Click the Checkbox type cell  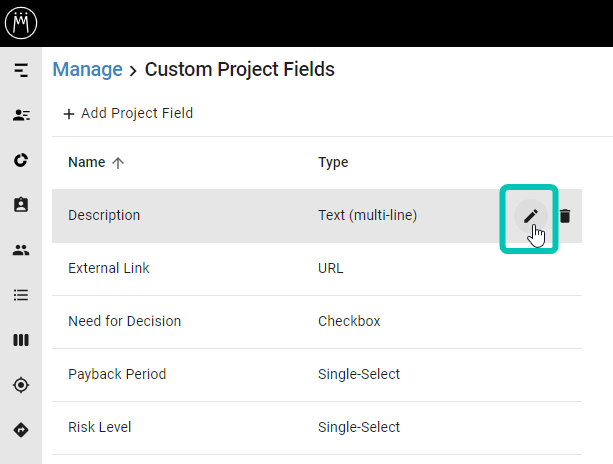349,321
